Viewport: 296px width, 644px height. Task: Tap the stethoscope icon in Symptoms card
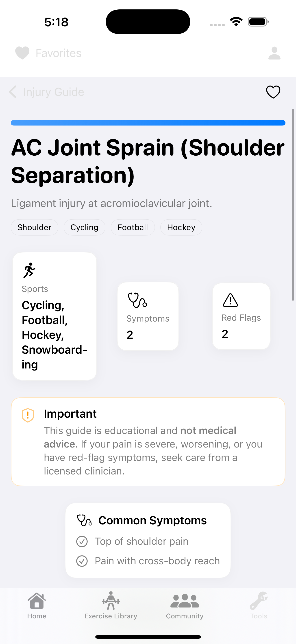click(x=137, y=300)
